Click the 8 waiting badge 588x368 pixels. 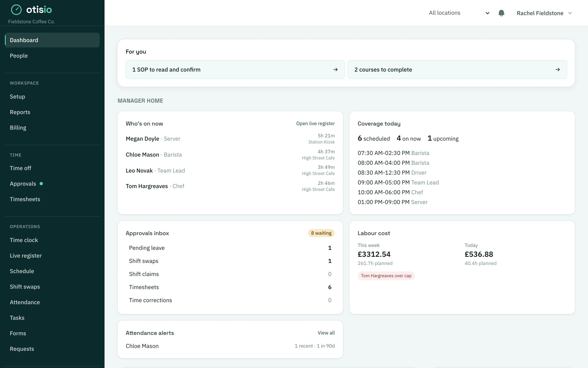[321, 233]
